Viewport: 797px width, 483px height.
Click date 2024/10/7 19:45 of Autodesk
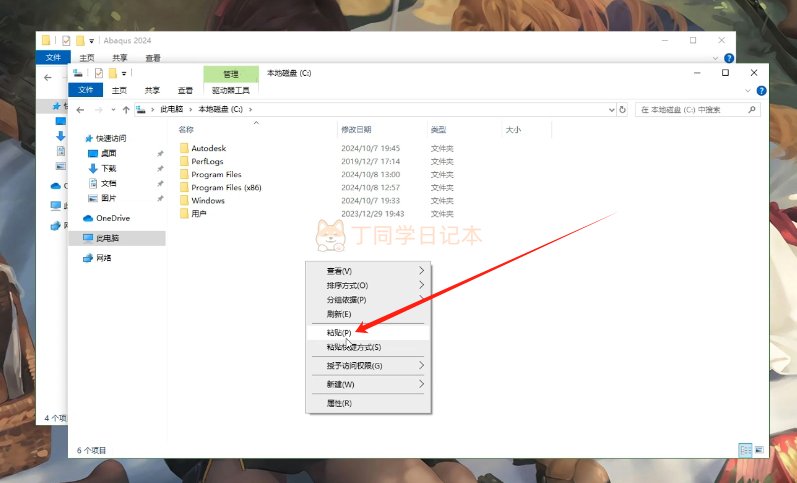click(x=370, y=148)
